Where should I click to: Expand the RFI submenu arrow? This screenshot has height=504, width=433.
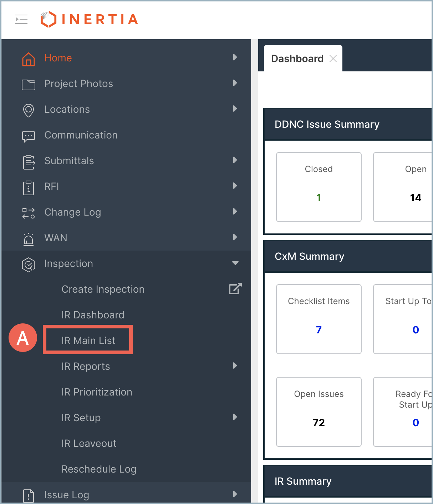[x=235, y=186]
